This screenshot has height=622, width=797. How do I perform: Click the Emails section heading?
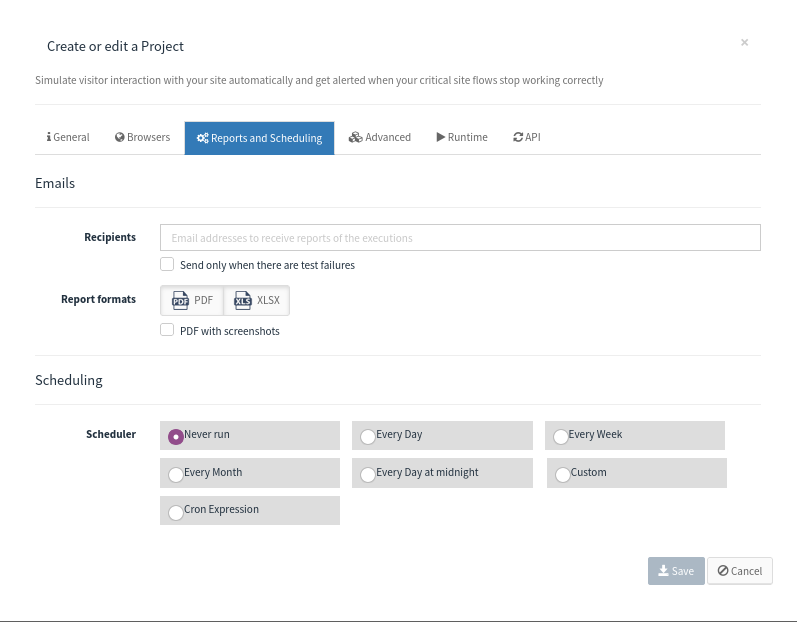[x=55, y=183]
